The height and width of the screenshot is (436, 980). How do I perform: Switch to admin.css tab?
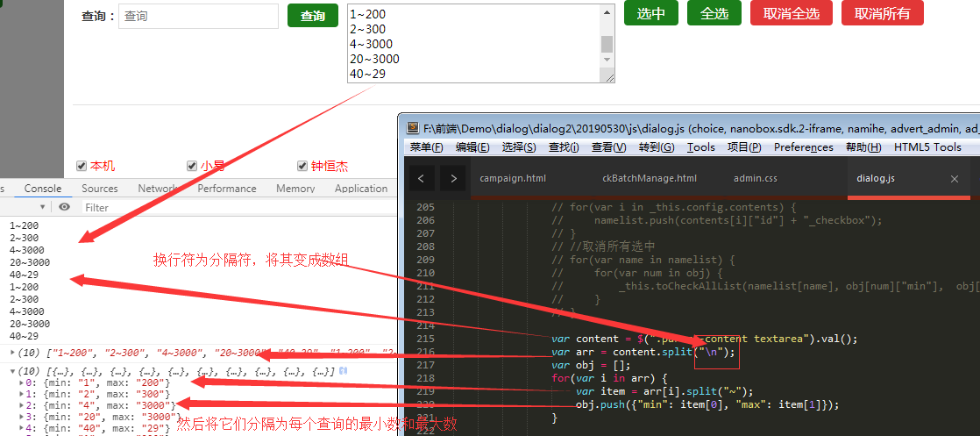point(755,178)
